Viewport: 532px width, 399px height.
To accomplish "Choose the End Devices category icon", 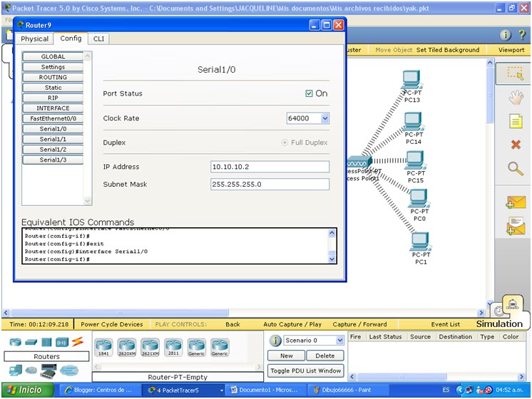I will tap(16, 370).
